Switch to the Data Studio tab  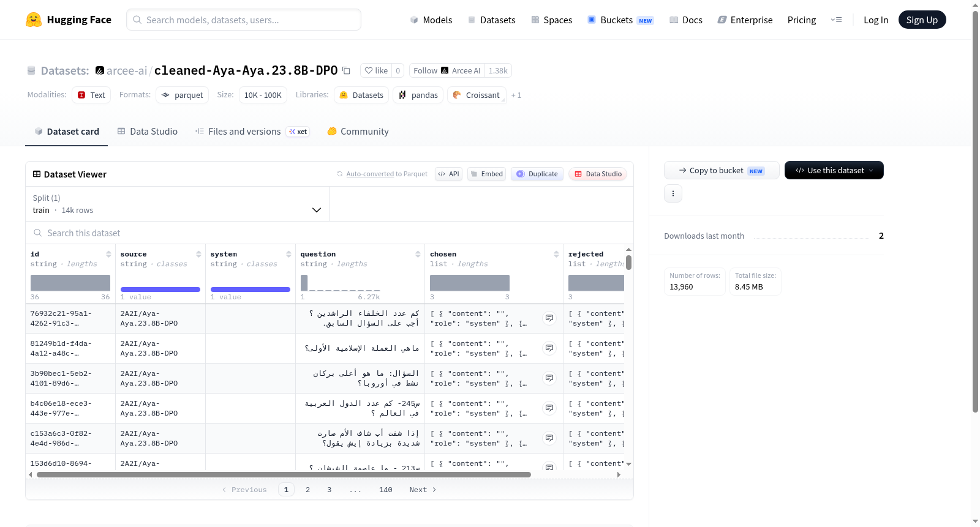pos(148,131)
